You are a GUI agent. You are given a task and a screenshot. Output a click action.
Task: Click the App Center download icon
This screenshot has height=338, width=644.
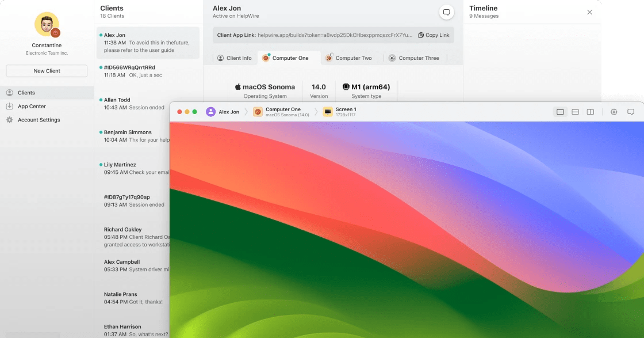click(9, 106)
